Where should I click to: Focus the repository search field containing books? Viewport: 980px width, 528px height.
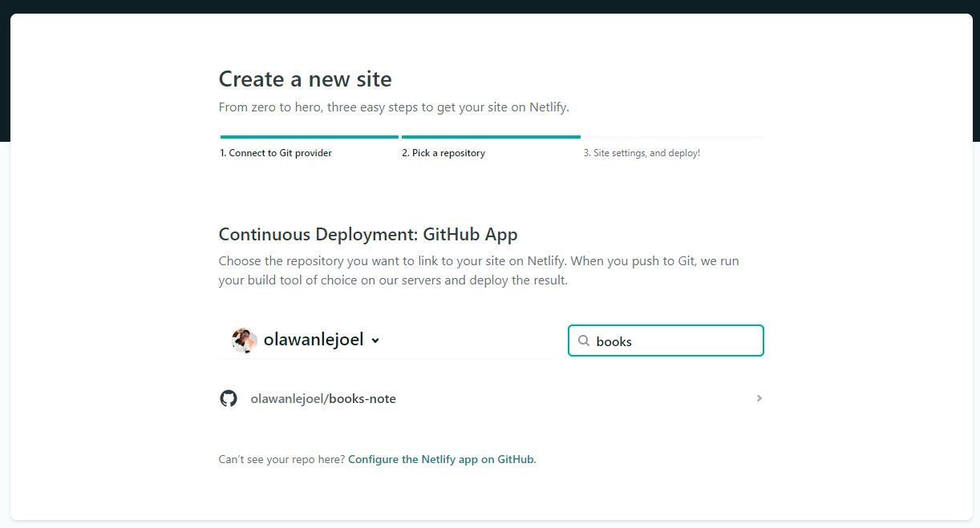pos(666,341)
